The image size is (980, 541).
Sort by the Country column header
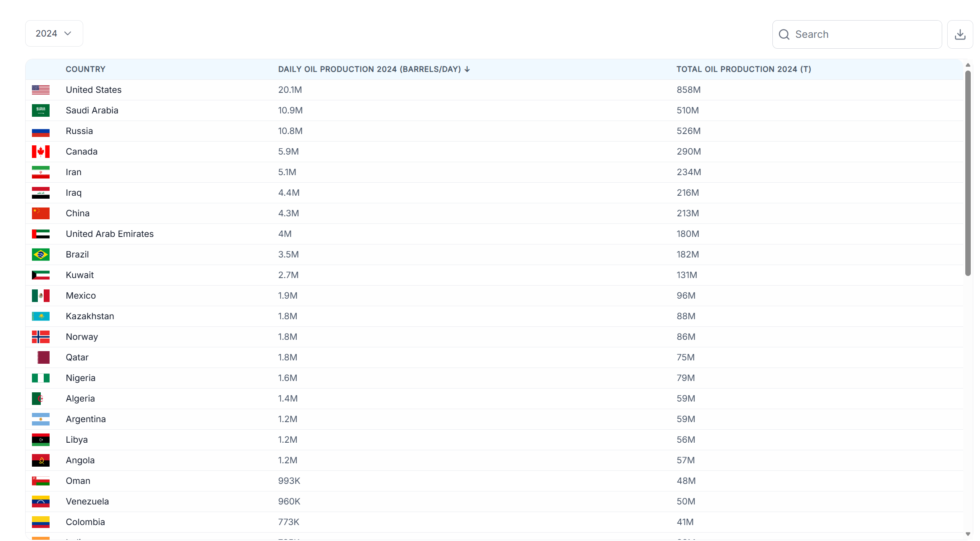pos(85,69)
